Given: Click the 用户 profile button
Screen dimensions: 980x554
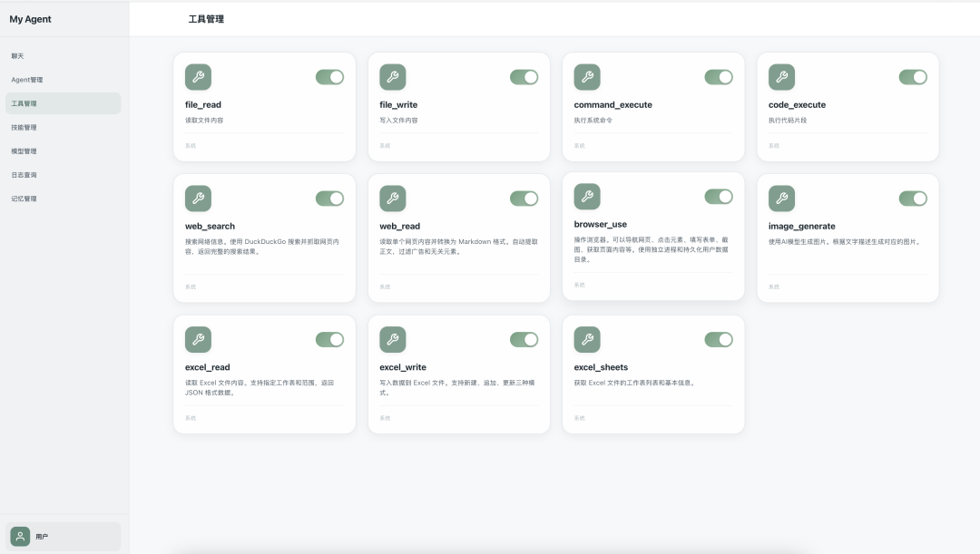Looking at the screenshot, I should point(64,536).
